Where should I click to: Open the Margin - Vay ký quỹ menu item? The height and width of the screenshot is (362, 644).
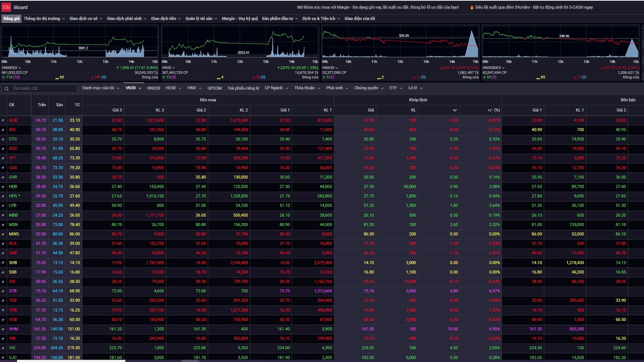coord(240,18)
